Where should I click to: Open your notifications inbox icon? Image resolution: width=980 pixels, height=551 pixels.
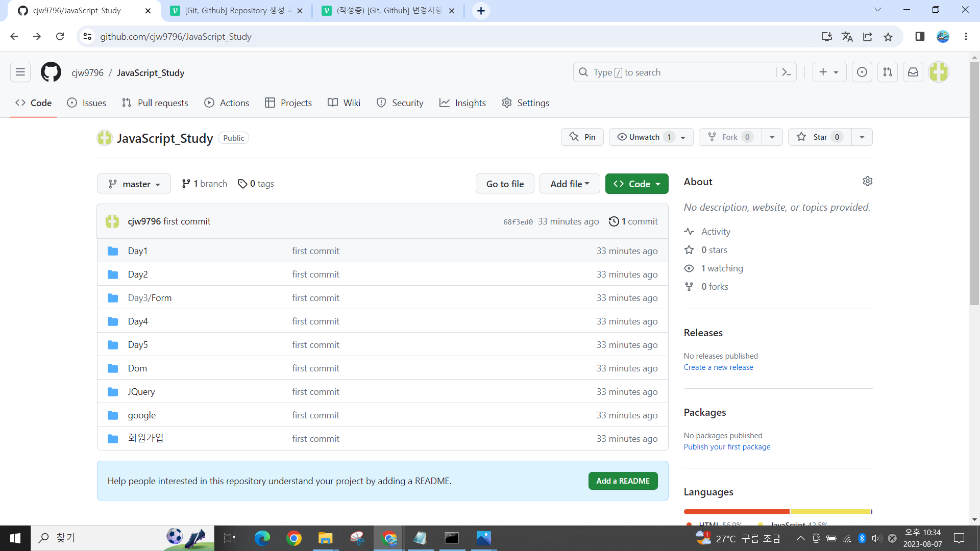[x=913, y=72]
